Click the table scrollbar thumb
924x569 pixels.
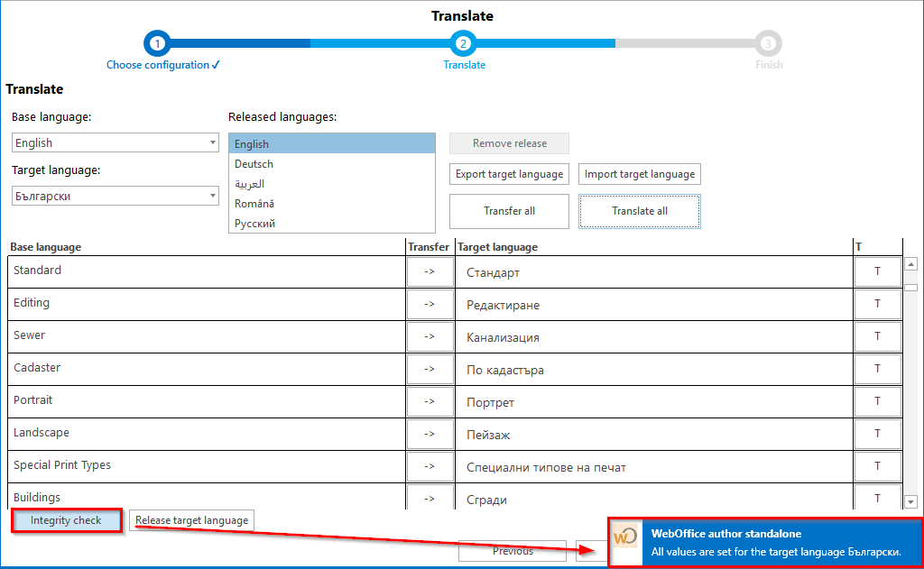(x=911, y=288)
